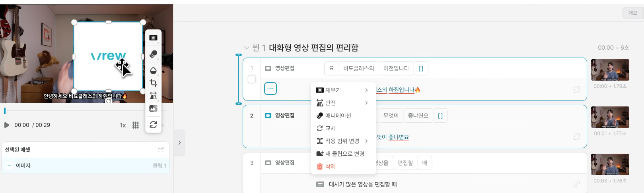Click the 개요 outline button

(633, 13)
